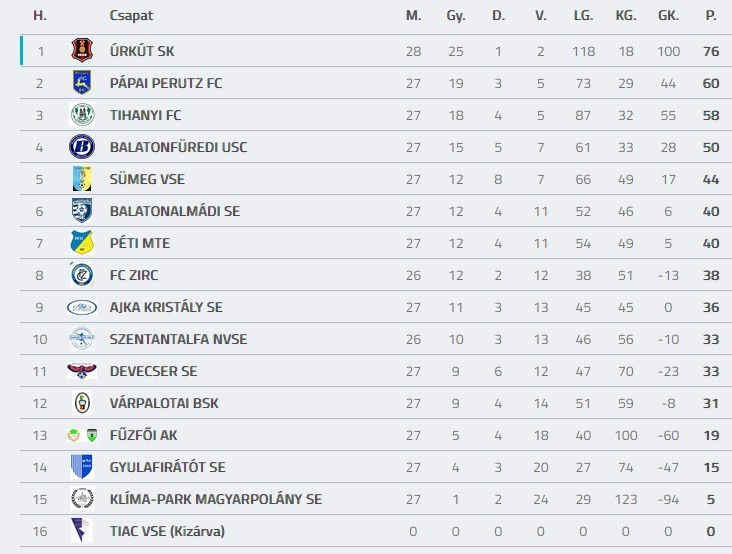
Task: Click the Devecser SE logo
Action: coord(82,371)
